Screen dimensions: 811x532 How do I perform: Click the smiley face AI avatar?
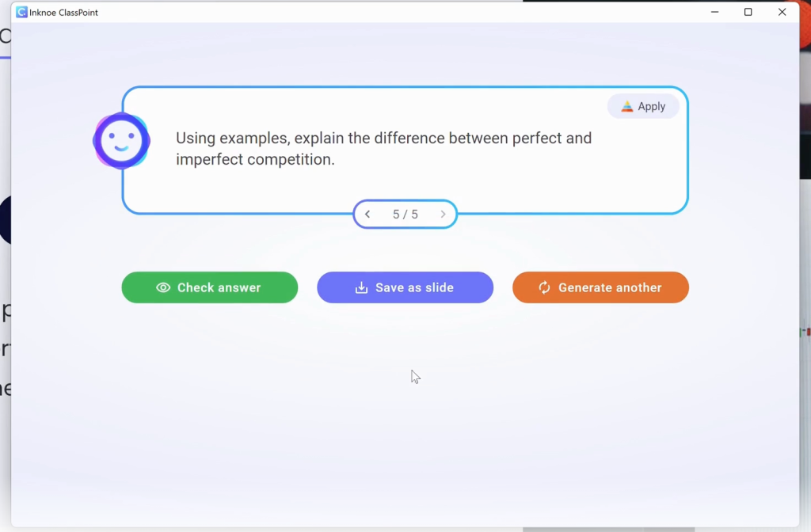coord(121,141)
